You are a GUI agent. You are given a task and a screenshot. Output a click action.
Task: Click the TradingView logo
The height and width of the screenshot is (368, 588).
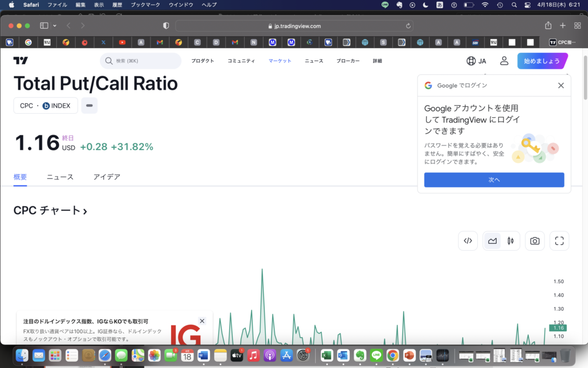21,61
